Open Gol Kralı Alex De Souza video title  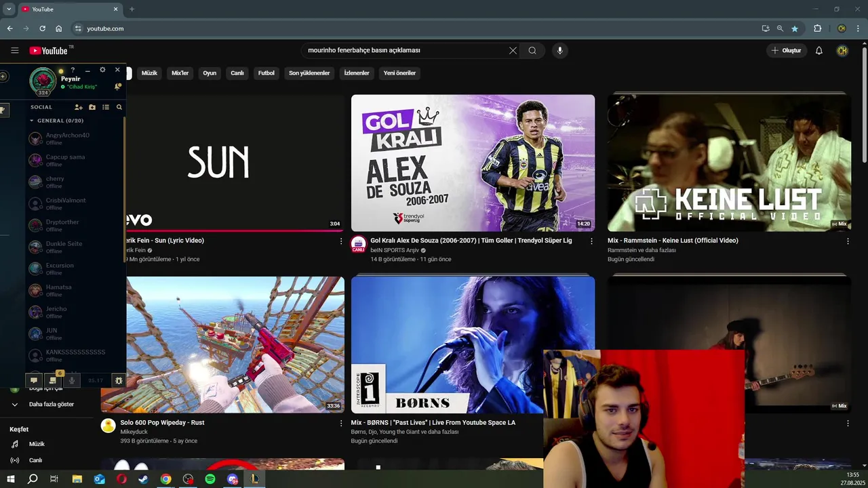pyautogui.click(x=471, y=241)
